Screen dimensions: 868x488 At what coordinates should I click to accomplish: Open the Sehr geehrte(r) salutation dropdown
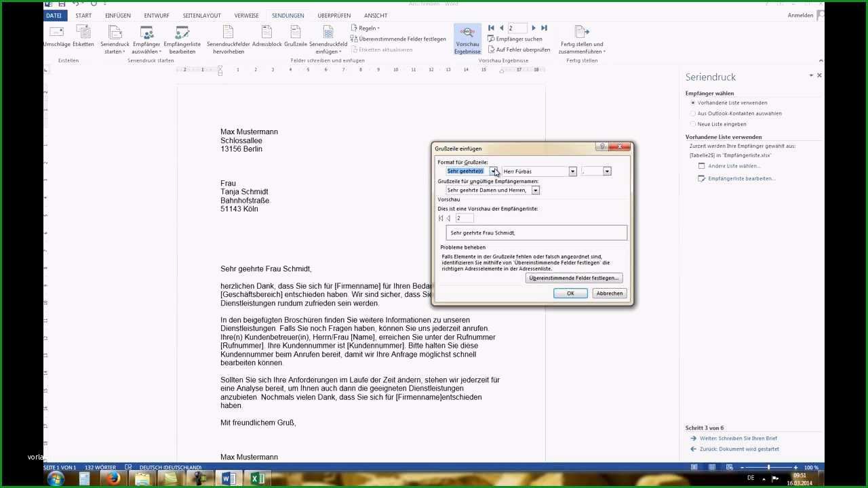[493, 171]
